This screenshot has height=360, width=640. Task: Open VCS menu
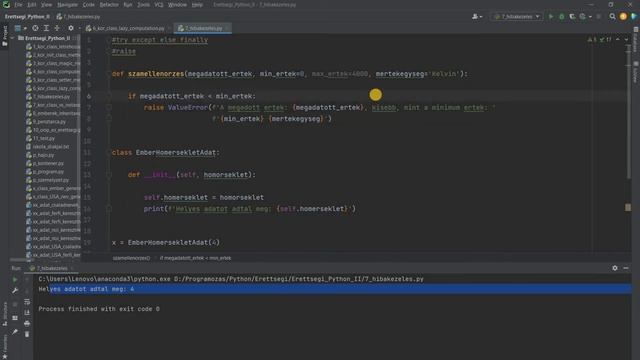[159, 5]
